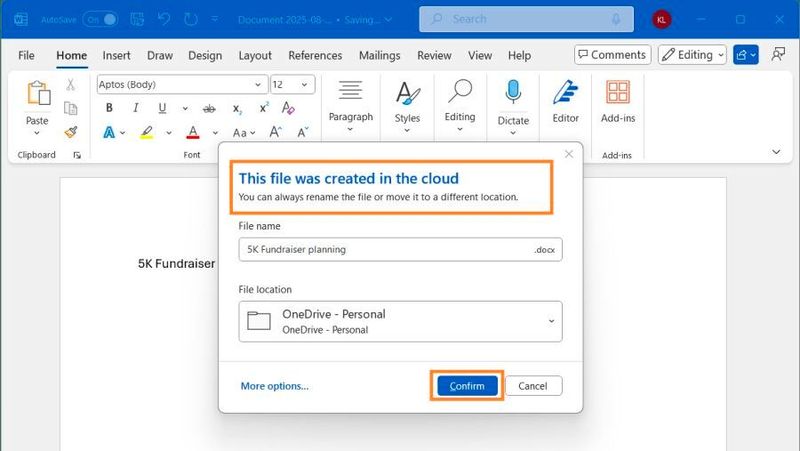Switch to the References tab
Screen dimensions: 800x451
[315, 56]
